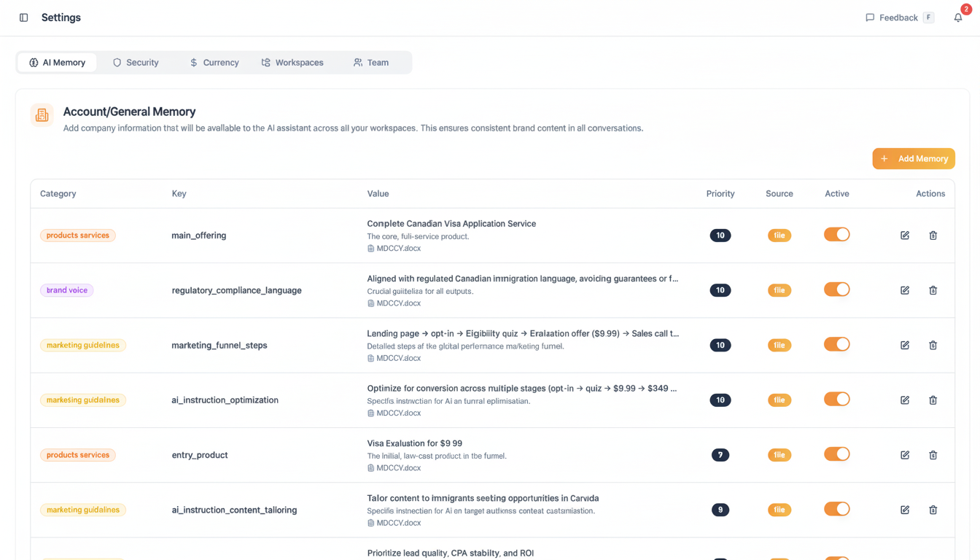Disable the Active toggle for main_offering

pos(836,235)
